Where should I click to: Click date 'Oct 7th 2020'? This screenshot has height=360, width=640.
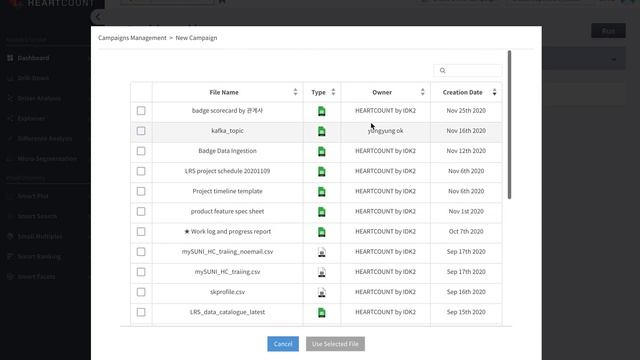pyautogui.click(x=466, y=231)
